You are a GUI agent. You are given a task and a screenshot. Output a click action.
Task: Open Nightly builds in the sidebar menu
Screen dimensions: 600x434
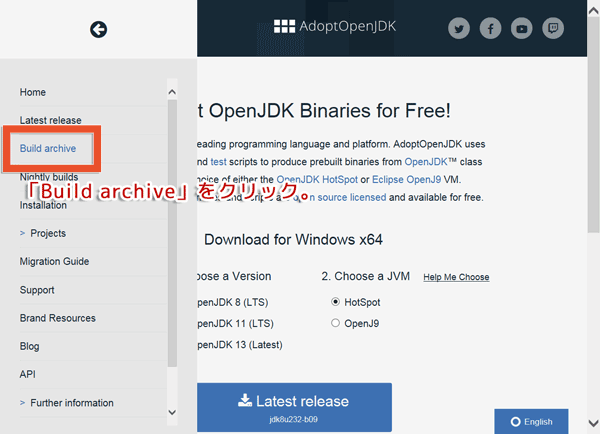49,177
